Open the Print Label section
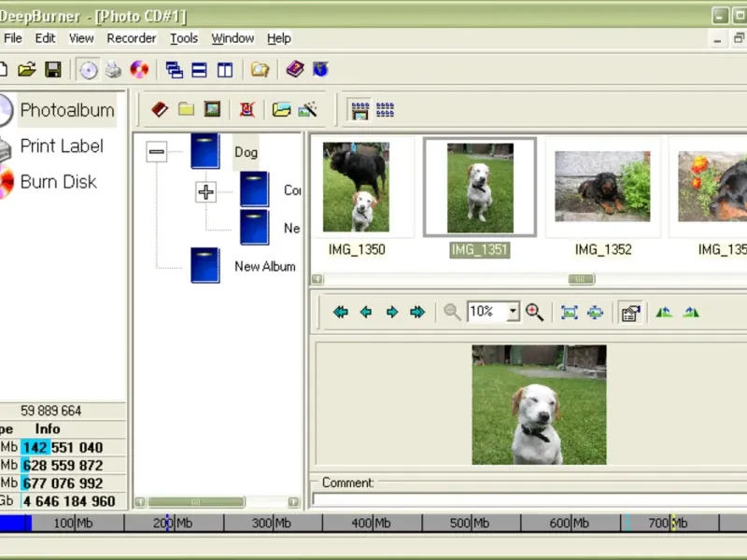Viewport: 747px width, 560px height. [61, 147]
